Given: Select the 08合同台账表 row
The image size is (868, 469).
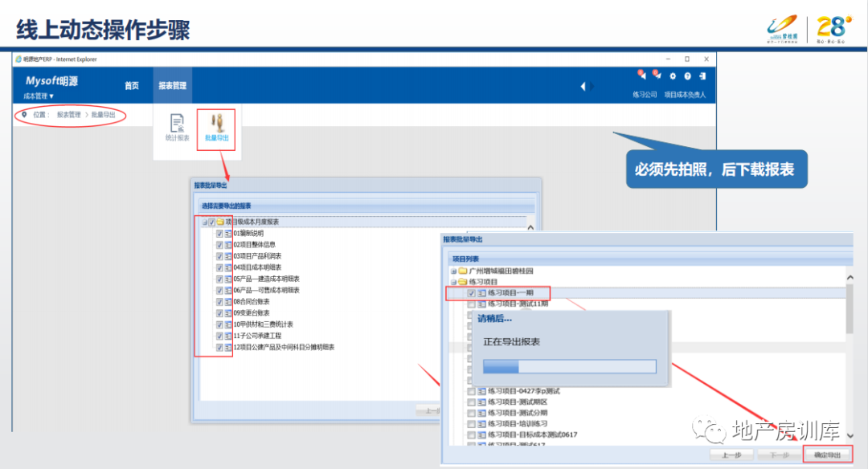Looking at the screenshot, I should point(252,302).
